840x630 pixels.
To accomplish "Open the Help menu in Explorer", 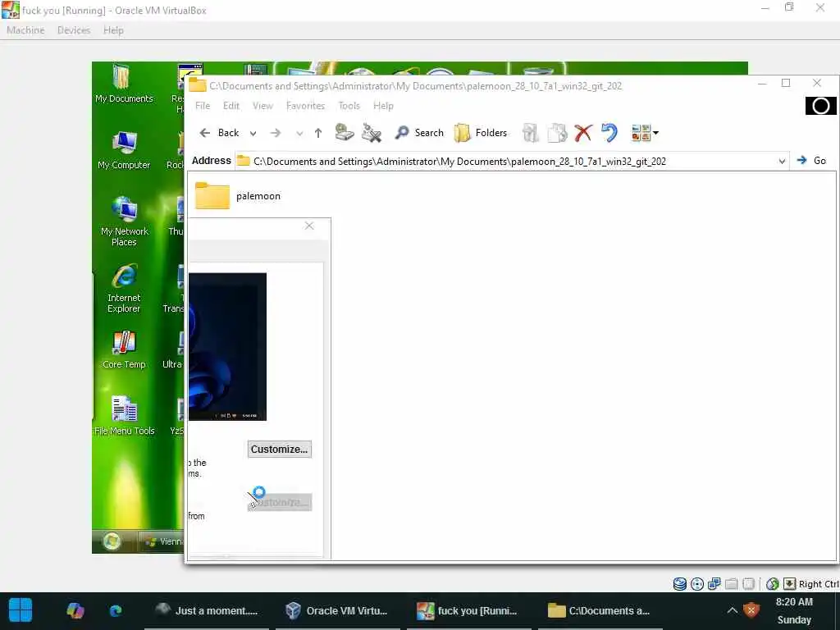I will [x=383, y=106].
